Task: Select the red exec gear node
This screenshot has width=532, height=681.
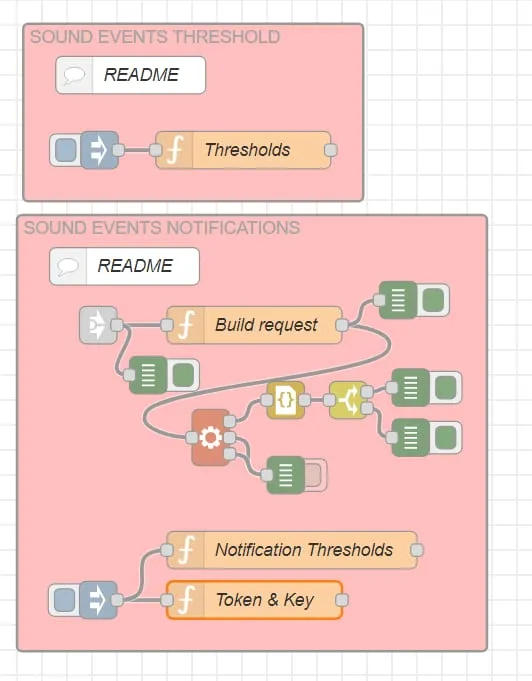Action: [211, 437]
